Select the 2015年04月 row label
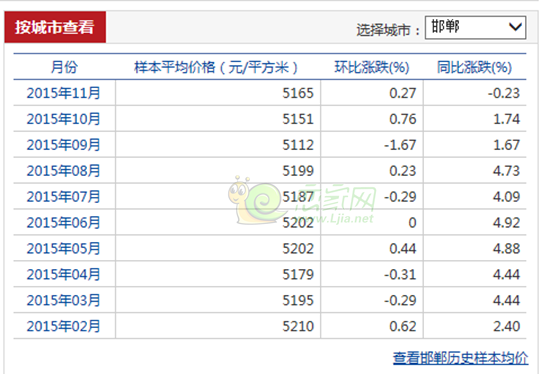This screenshot has height=374, width=550. [x=63, y=274]
